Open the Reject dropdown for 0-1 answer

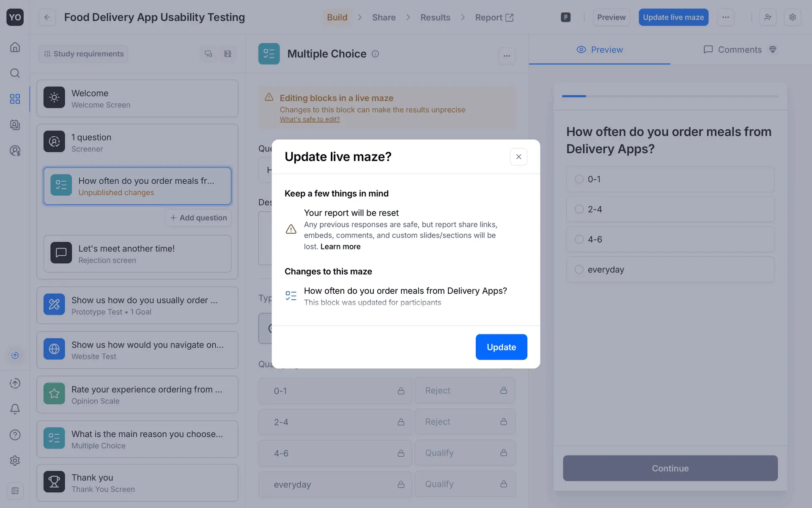click(465, 390)
